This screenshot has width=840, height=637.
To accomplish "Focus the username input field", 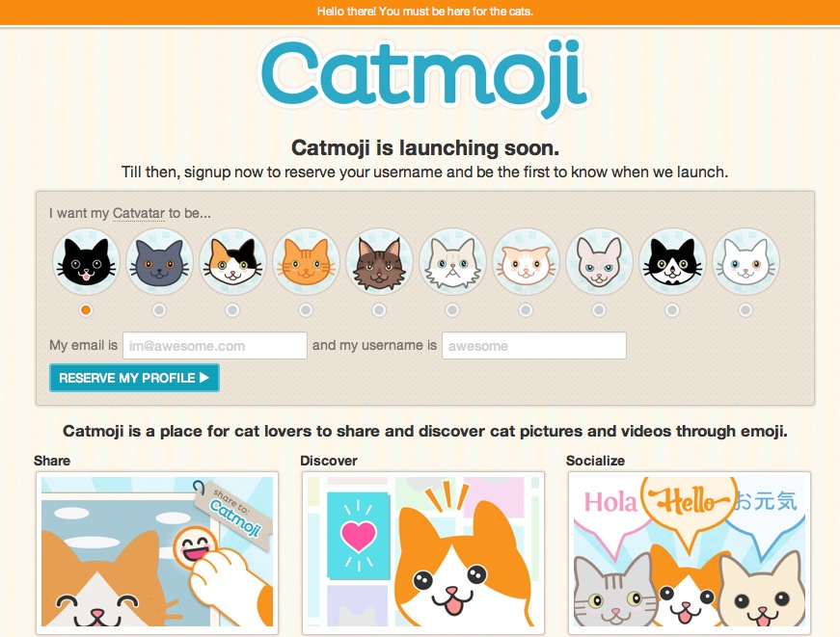I will pyautogui.click(x=534, y=346).
